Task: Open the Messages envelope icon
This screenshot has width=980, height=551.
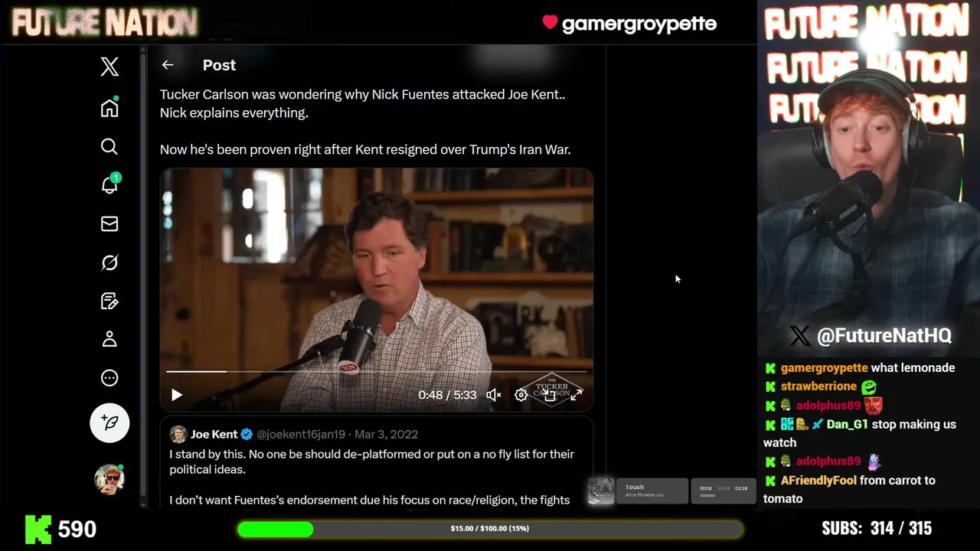Action: click(x=109, y=223)
